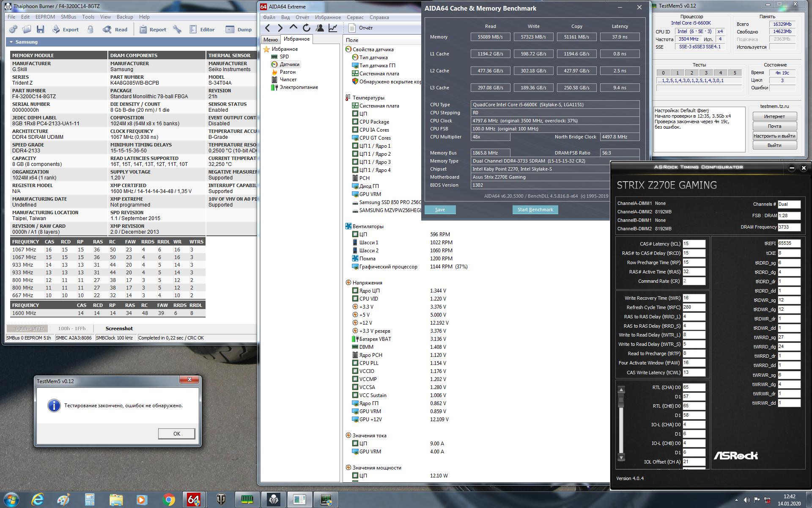
Task: Click the scroll down arrow in Timing Configurator
Action: 621,458
